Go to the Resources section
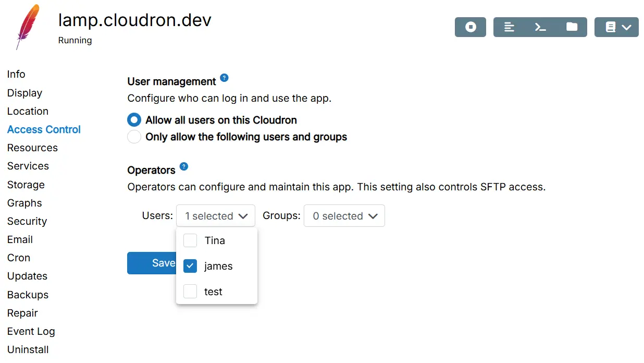Screen dimensions: 644x363 [32, 148]
